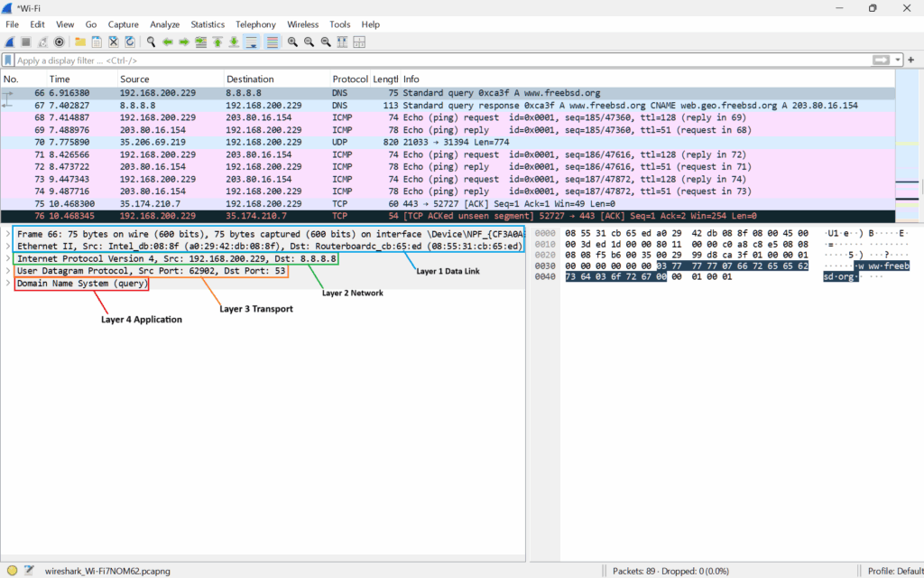Sort packets by the No. column
Screen dimensions: 924x578
click(x=23, y=79)
